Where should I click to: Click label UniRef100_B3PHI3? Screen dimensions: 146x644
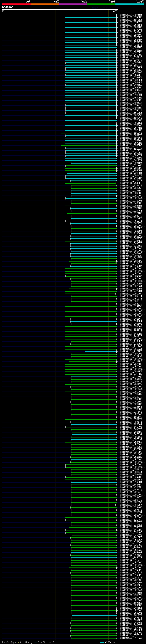tap(131, 186)
